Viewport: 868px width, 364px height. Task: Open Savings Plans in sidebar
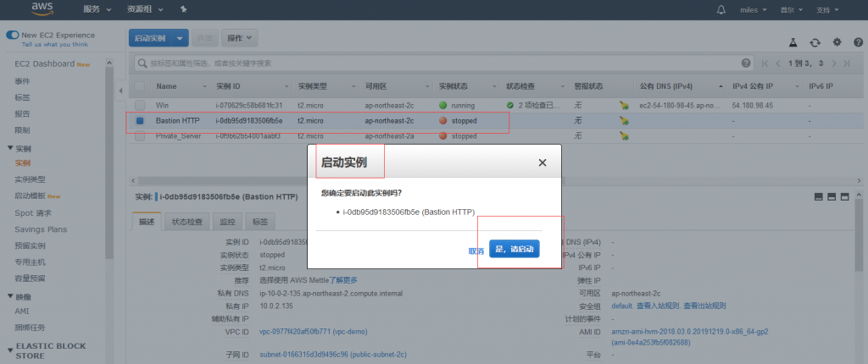(41, 229)
